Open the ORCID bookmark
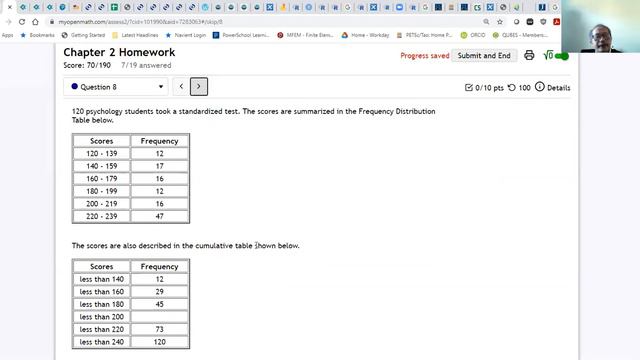 click(473, 35)
